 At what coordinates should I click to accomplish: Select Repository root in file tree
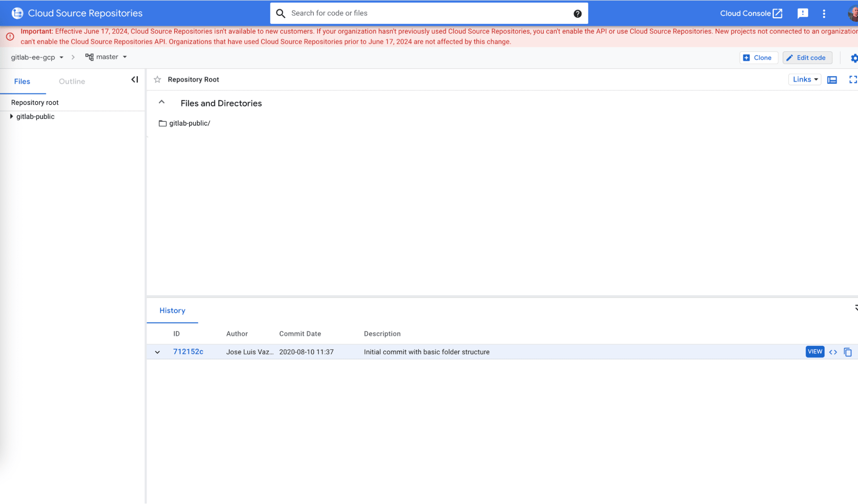35,103
